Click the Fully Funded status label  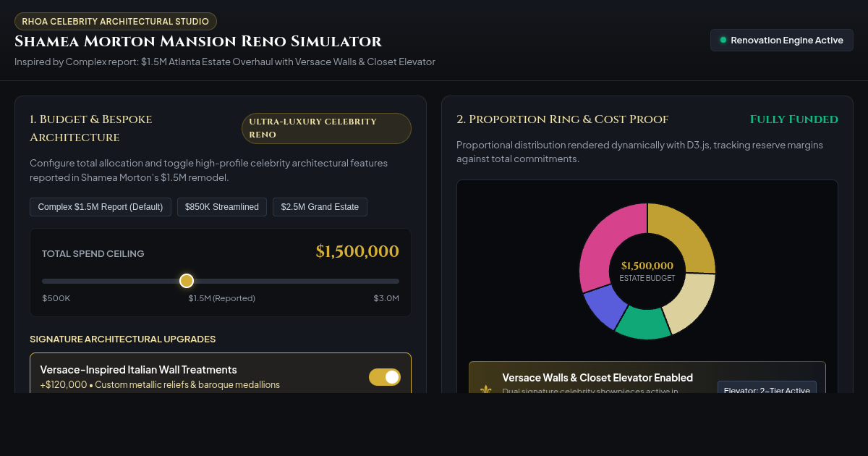tap(794, 119)
